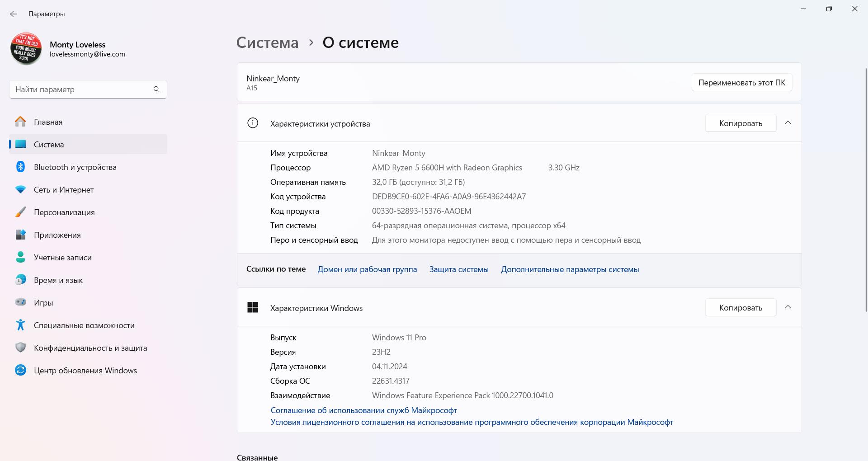The width and height of the screenshot is (868, 461).
Task: Open the Время и язык label
Action: tap(58, 280)
